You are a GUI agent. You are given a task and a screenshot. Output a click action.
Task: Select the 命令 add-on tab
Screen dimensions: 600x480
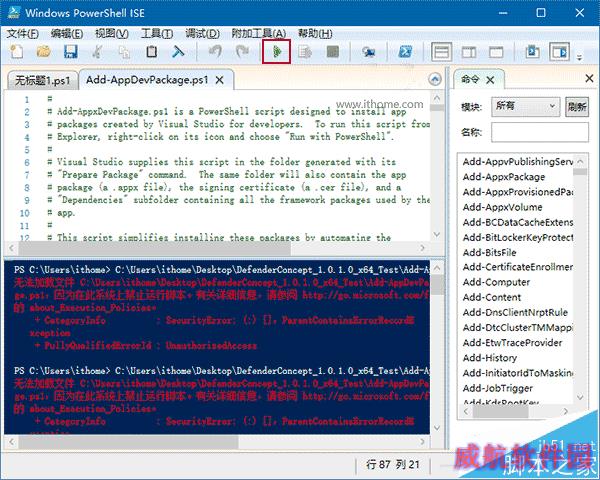pos(470,80)
